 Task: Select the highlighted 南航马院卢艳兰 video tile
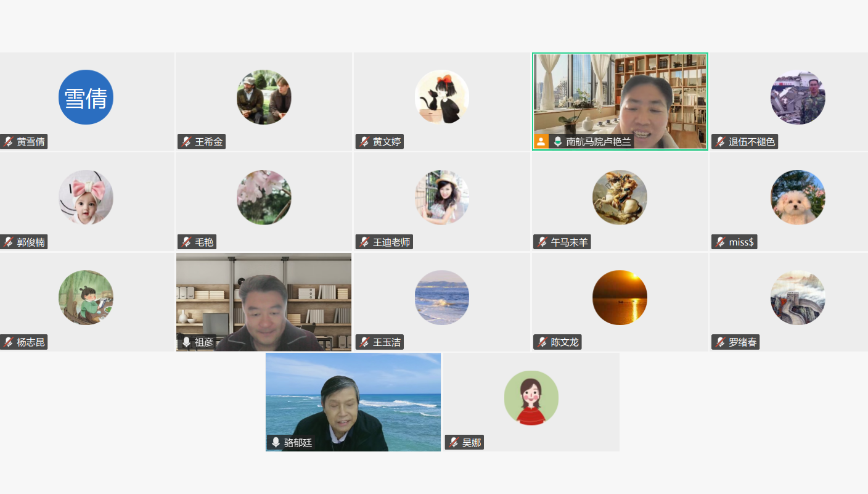click(x=620, y=101)
